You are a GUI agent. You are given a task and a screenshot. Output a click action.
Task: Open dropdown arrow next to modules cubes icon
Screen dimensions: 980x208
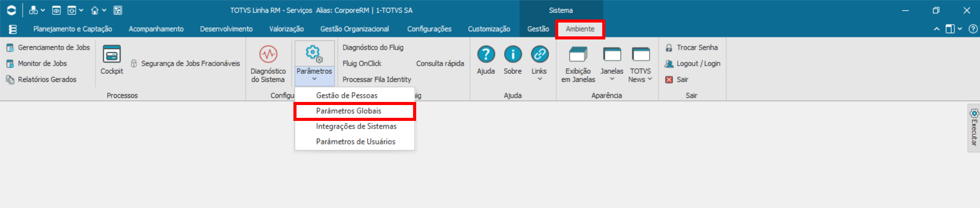coord(43,10)
